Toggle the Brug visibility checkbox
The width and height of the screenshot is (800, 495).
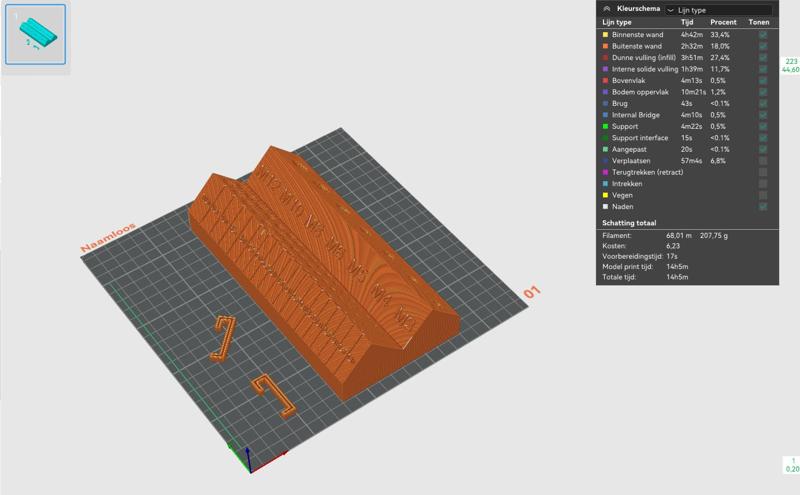coord(763,104)
